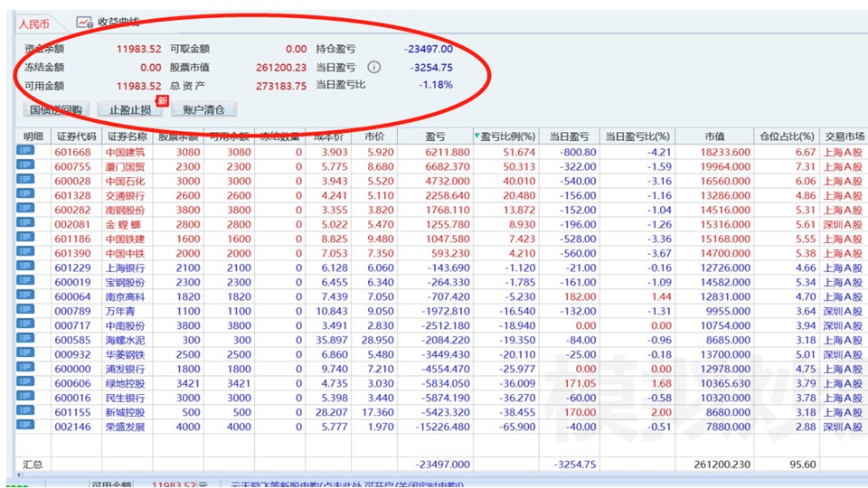Click the 明细 column header
The image size is (868, 488).
[x=33, y=136]
